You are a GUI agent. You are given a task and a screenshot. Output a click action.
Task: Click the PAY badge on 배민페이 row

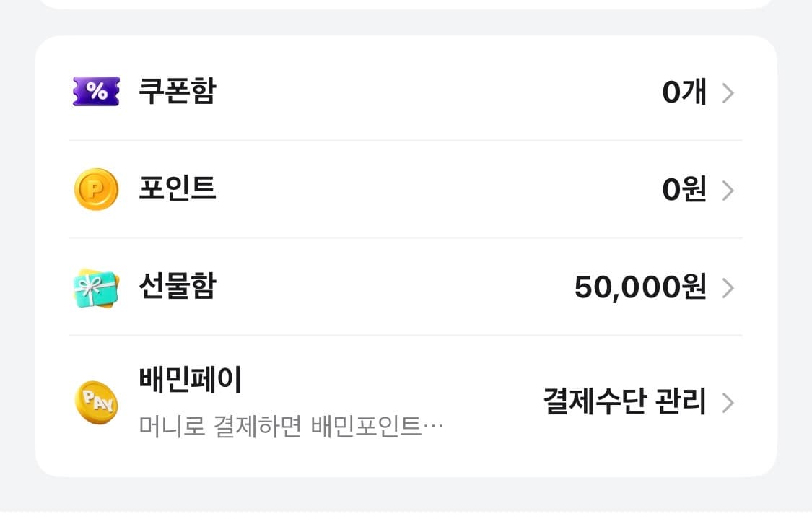coord(97,402)
